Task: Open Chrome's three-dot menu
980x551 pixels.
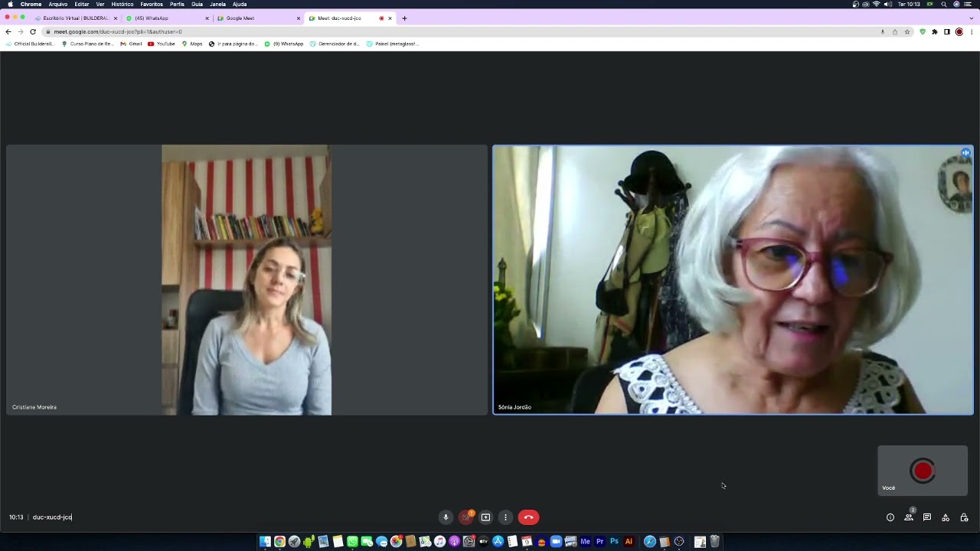Action: [x=972, y=31]
